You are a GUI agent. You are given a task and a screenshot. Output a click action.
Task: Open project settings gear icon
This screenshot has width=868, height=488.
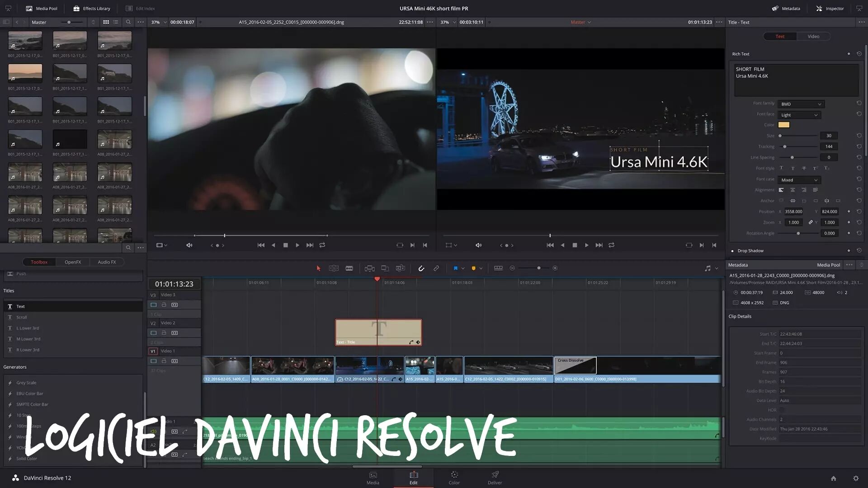tap(856, 479)
